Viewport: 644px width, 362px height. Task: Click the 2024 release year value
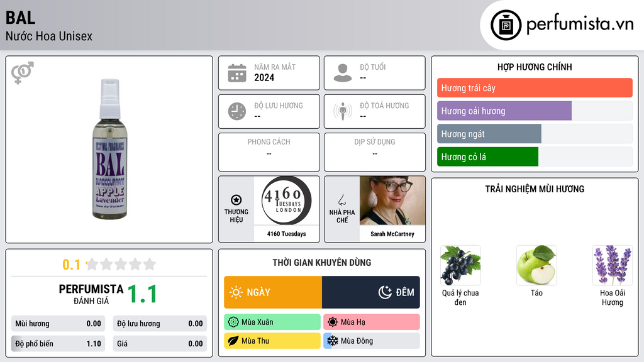click(x=264, y=77)
